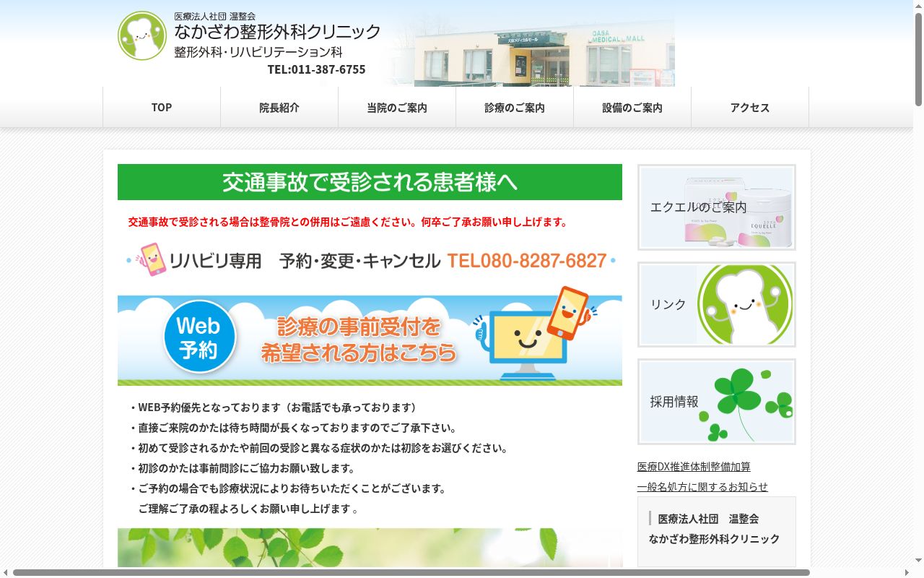Open the 院長紹介 navigation item
The width and height of the screenshot is (924, 578).
[279, 107]
